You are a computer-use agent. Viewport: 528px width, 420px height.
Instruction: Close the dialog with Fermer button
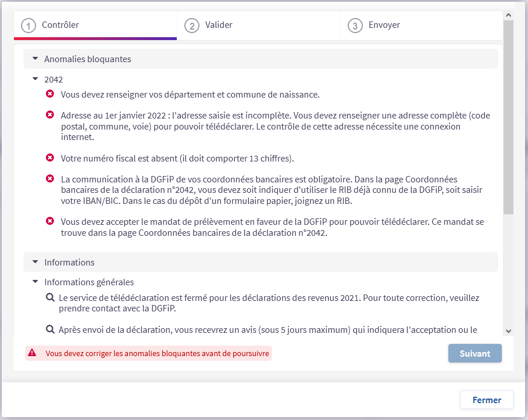[487, 400]
